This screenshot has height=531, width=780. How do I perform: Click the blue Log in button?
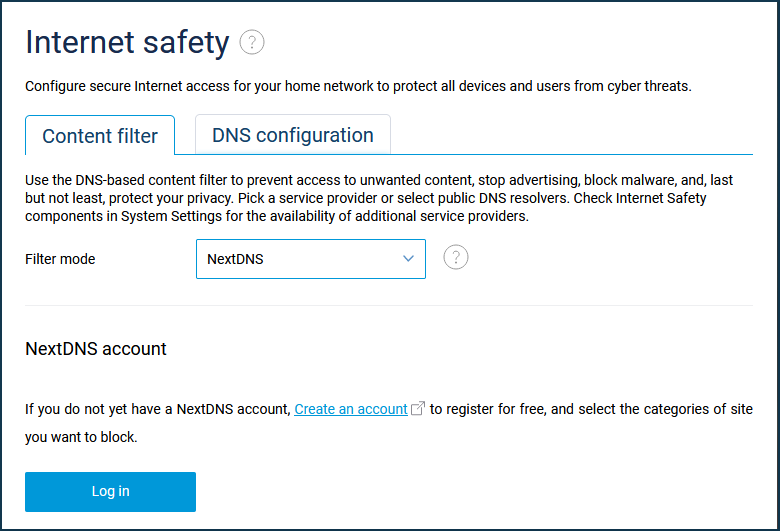point(110,492)
